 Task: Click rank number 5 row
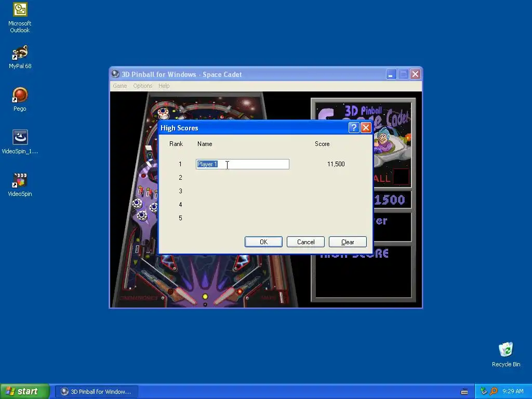[180, 218]
